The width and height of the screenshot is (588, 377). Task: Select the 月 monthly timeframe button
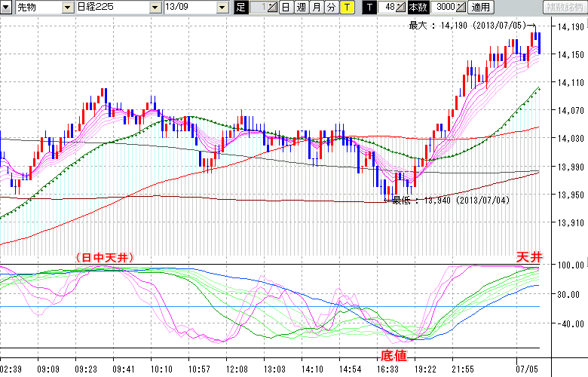tap(316, 8)
